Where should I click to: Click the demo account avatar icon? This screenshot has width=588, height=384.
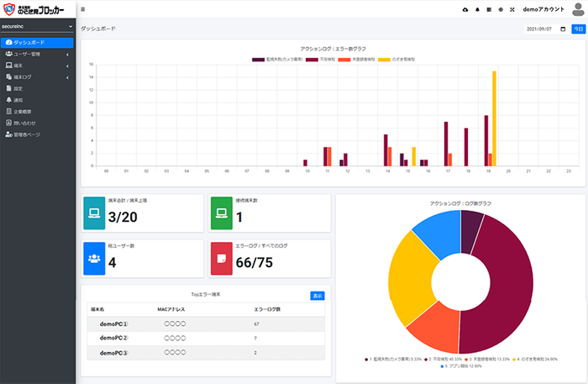[576, 9]
